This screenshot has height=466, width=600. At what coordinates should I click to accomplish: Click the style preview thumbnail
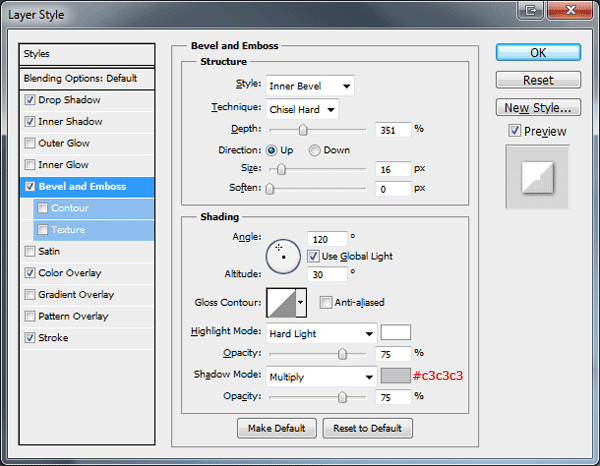coord(537,177)
